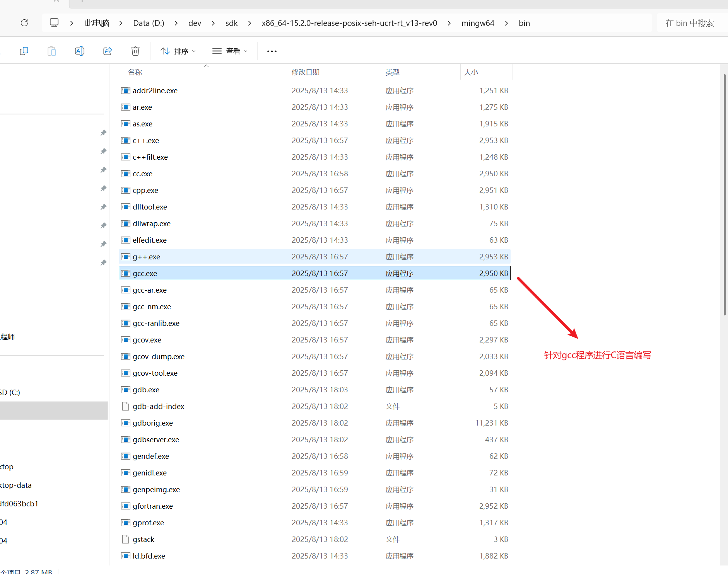Select the gendef.exe file name
The width and height of the screenshot is (728, 574).
click(x=151, y=456)
